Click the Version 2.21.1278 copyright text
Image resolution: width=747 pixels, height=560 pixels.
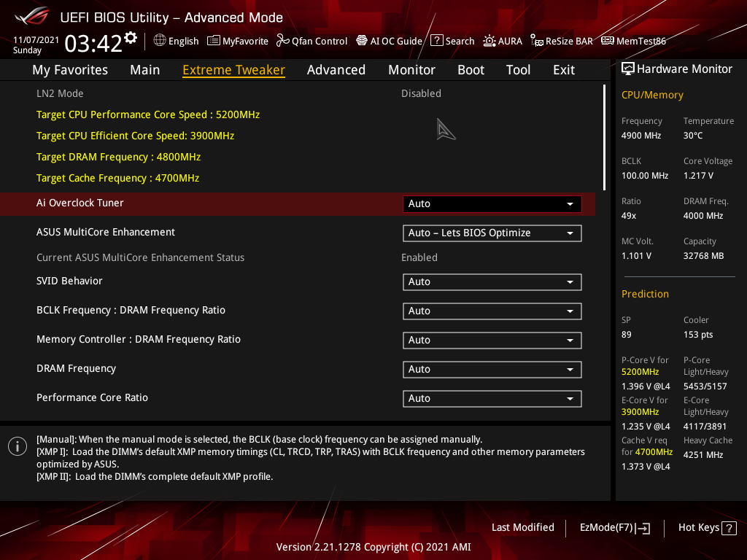(x=373, y=547)
